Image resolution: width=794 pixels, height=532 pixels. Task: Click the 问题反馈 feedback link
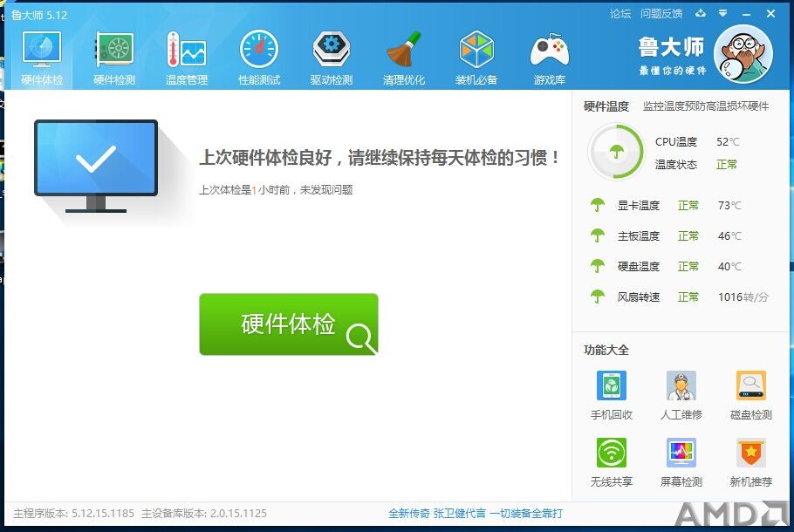(x=661, y=14)
